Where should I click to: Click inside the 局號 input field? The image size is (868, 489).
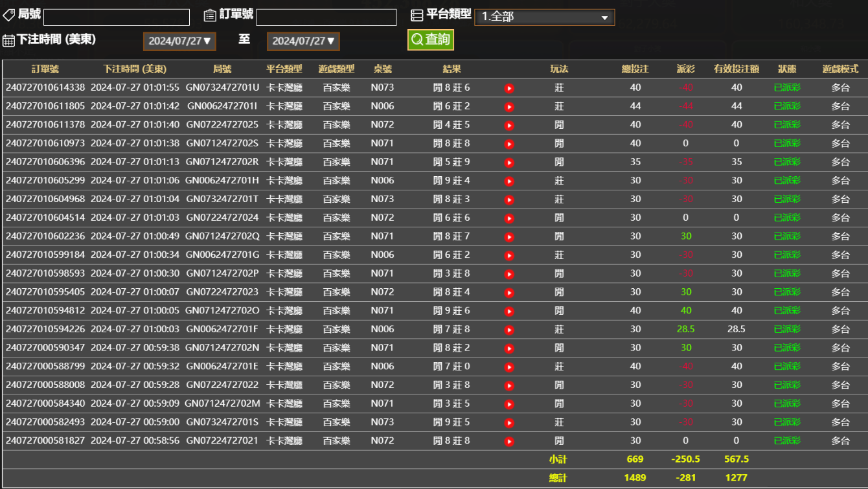tap(117, 16)
